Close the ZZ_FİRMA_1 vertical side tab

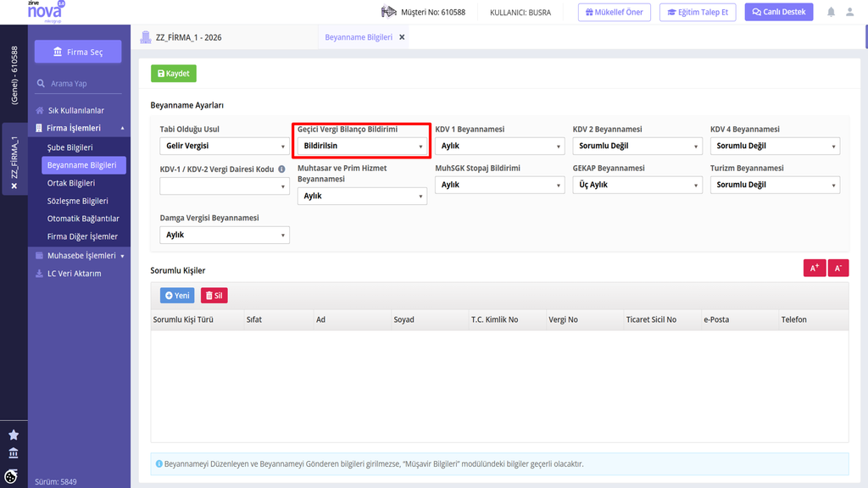click(x=14, y=186)
